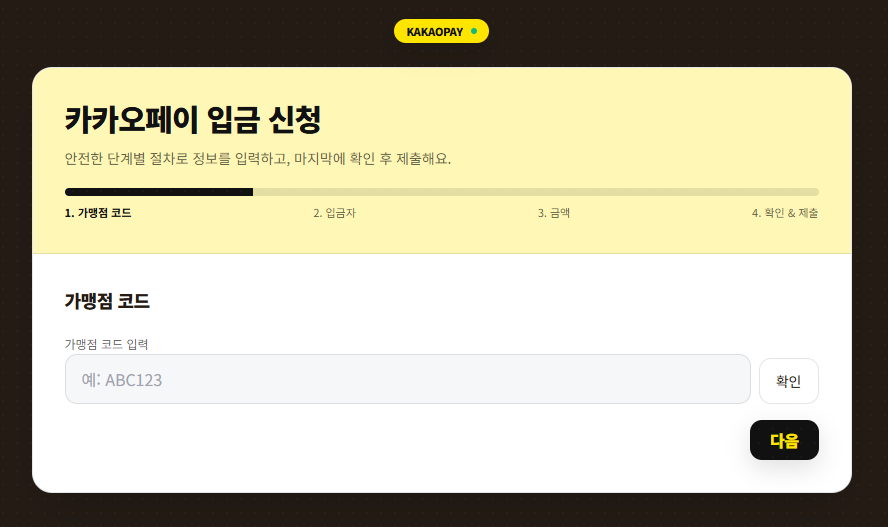Click the step progress bar
Viewport: 888px width, 527px height.
coord(442,192)
